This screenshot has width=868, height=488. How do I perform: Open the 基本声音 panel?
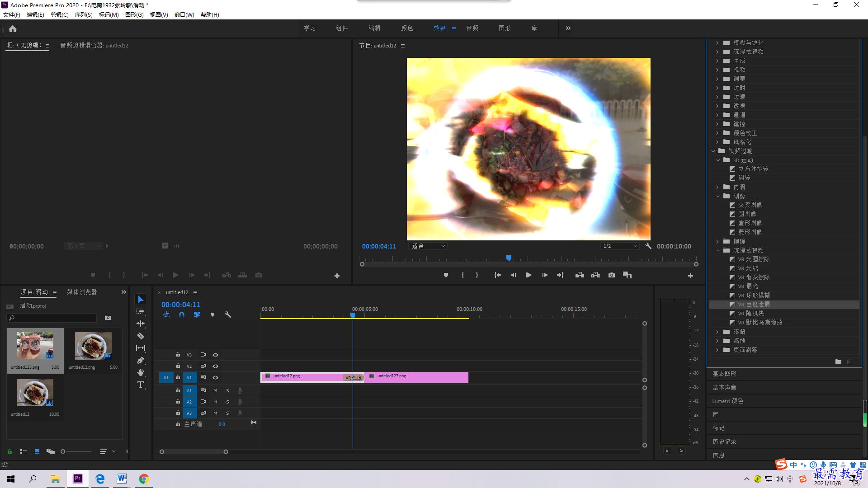point(724,387)
